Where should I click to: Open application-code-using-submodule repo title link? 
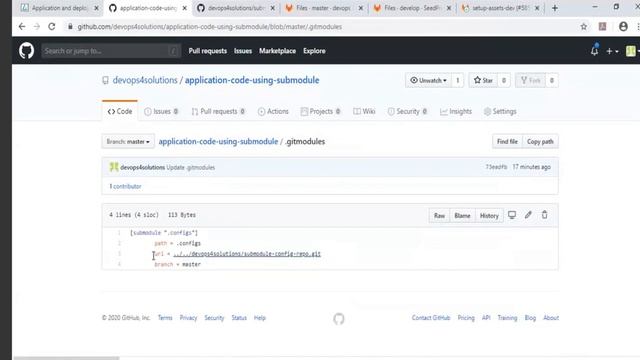[x=252, y=80]
